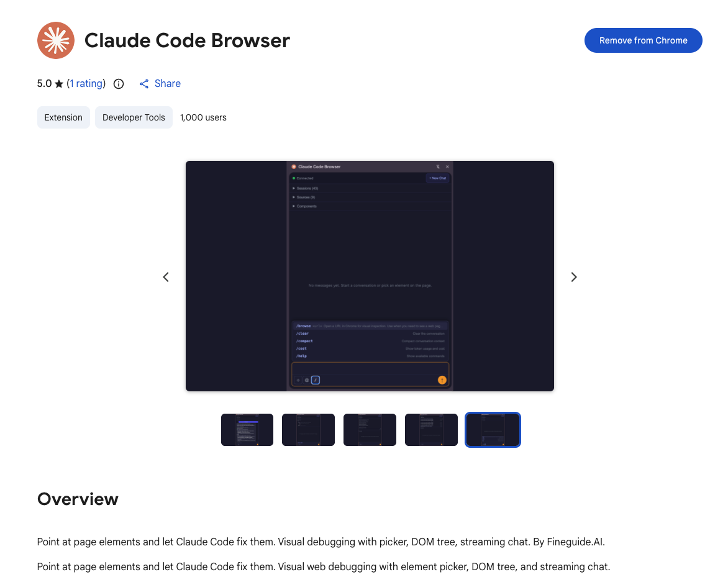Click the orange send button in preview
This screenshot has width=728, height=582.
pyautogui.click(x=442, y=380)
